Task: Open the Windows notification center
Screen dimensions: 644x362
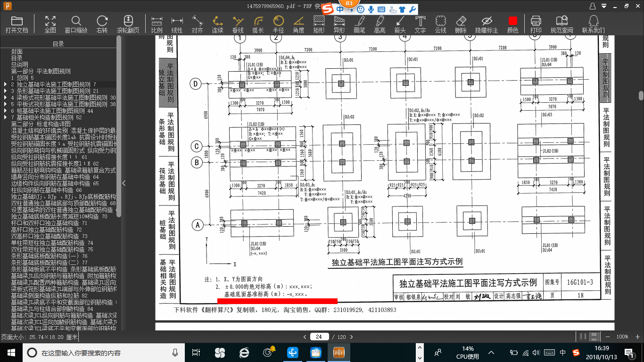Action: click(629, 352)
